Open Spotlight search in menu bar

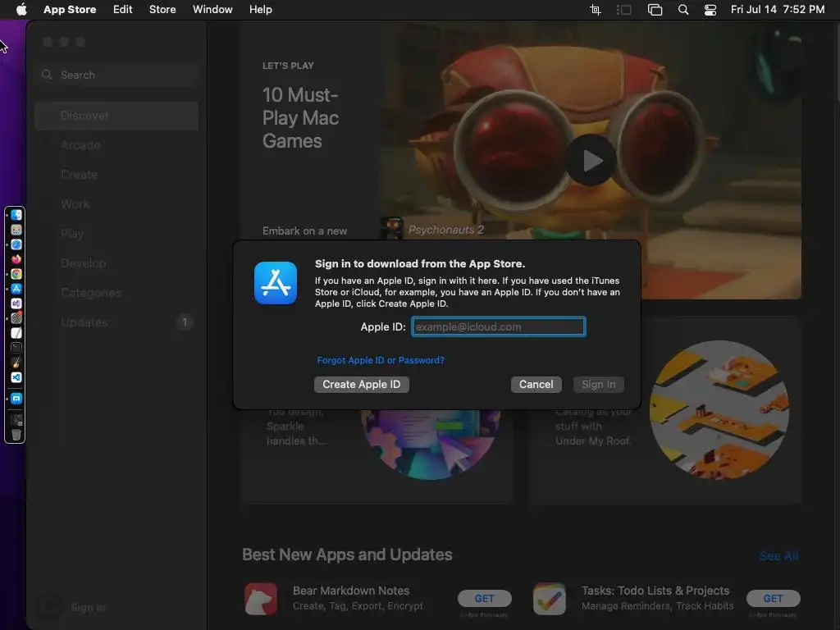[x=683, y=10]
